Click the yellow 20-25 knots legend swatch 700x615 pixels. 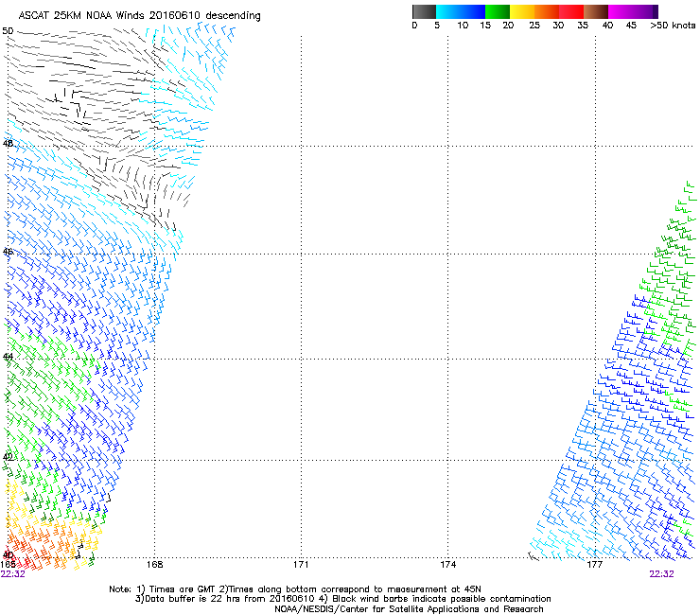[x=522, y=11]
